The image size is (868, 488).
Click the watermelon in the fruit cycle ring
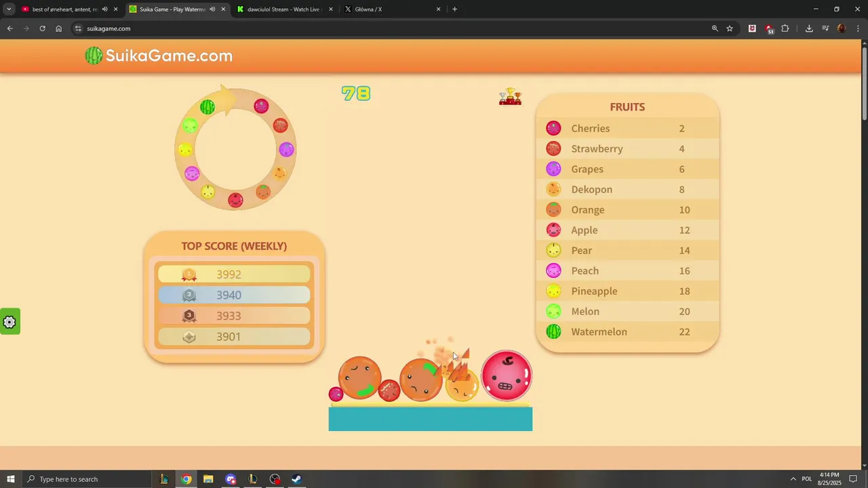pyautogui.click(x=208, y=106)
